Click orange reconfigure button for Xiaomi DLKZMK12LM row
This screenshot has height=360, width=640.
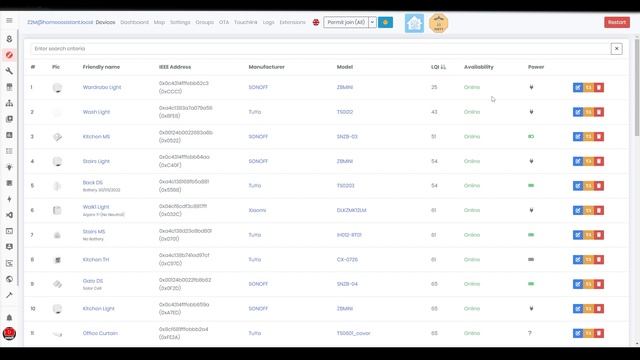[589, 210]
